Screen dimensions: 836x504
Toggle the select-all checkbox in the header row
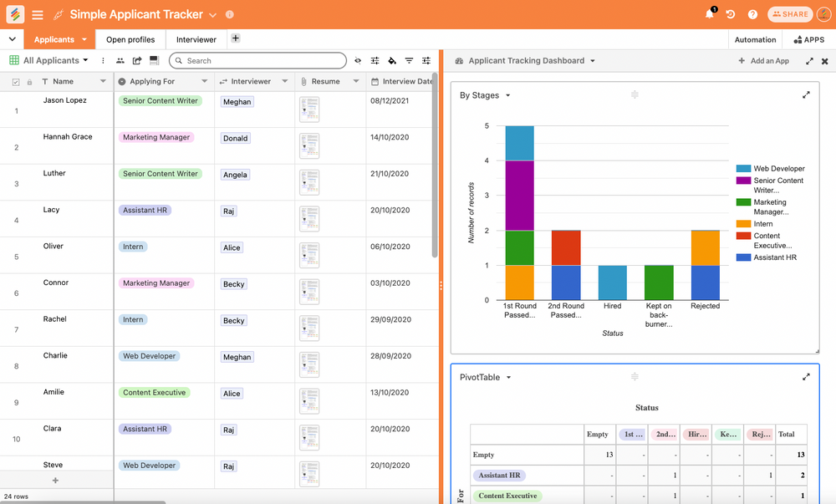click(15, 81)
